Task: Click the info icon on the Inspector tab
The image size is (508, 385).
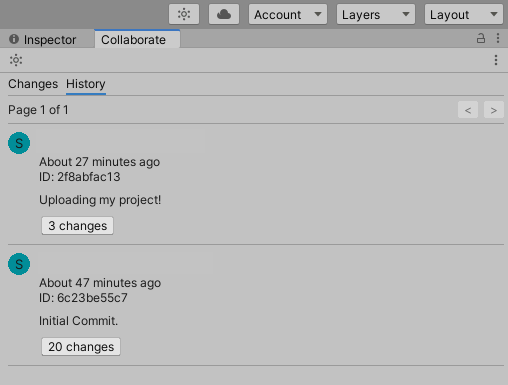Action: tap(14, 39)
